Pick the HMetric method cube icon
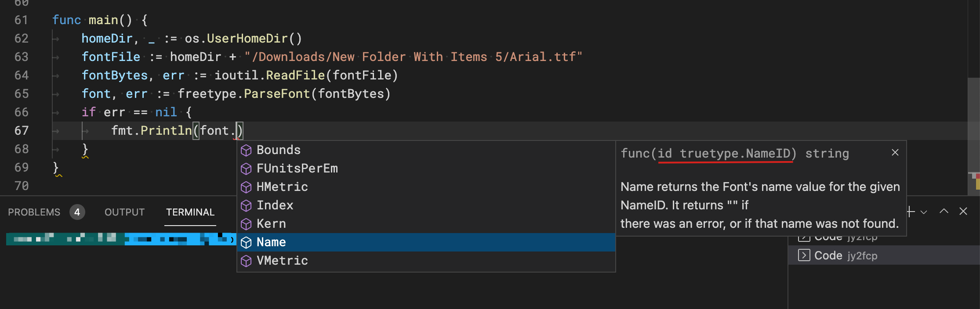This screenshot has height=309, width=980. point(246,187)
